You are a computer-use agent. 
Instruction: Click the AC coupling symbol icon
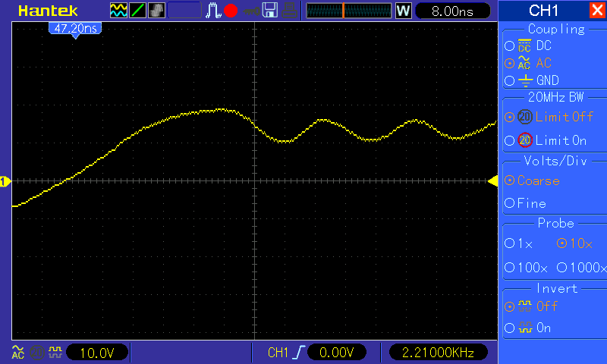tap(524, 63)
